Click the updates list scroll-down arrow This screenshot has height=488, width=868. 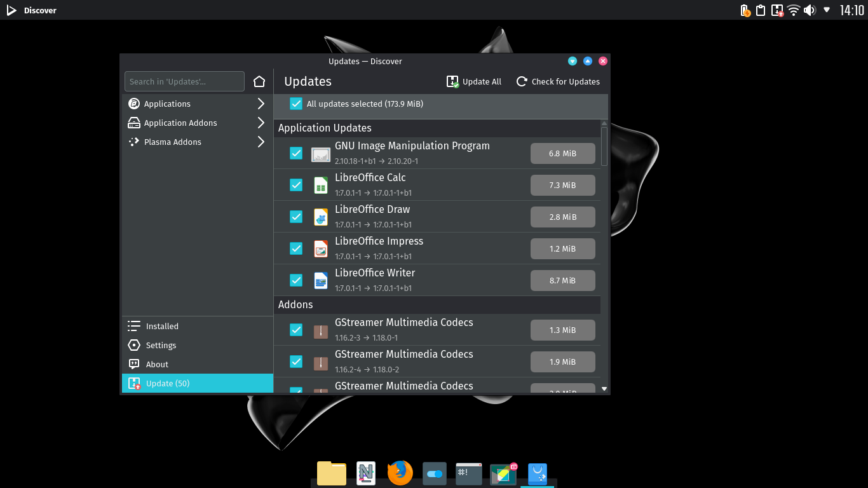pyautogui.click(x=604, y=389)
